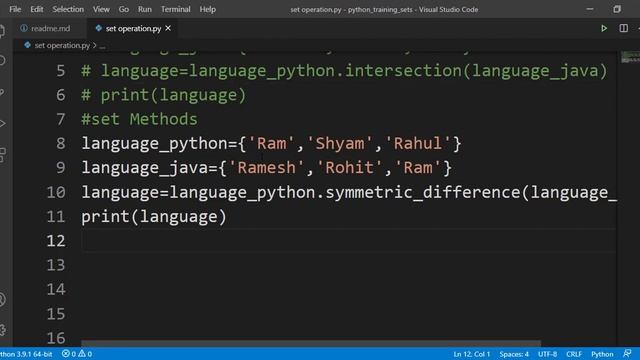Click line number 8 in the gutter
This screenshot has width=640, height=360.
point(60,143)
